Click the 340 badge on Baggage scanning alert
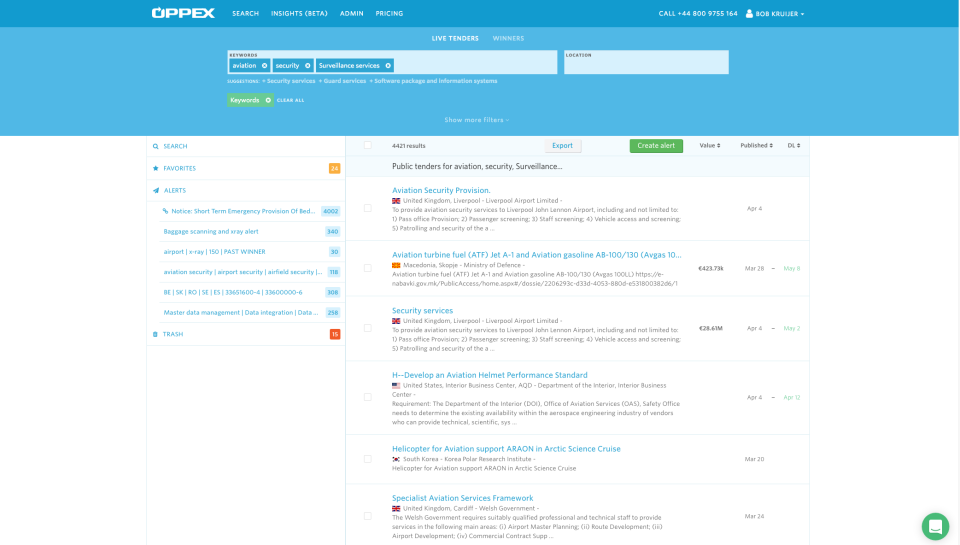 pyautogui.click(x=332, y=231)
